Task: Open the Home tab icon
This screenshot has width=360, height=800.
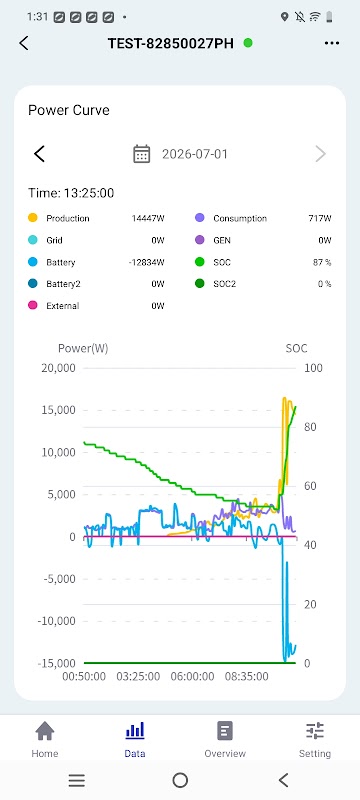Action: click(45, 731)
